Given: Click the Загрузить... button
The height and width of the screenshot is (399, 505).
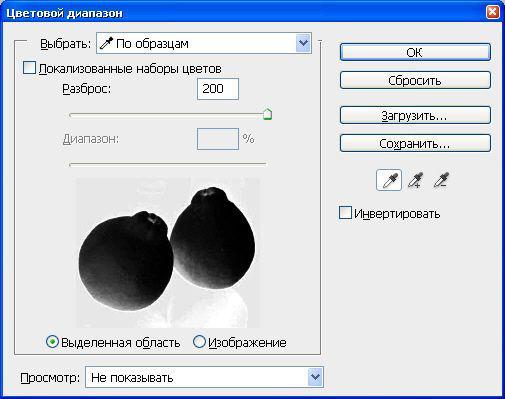Looking at the screenshot, I should [415, 115].
